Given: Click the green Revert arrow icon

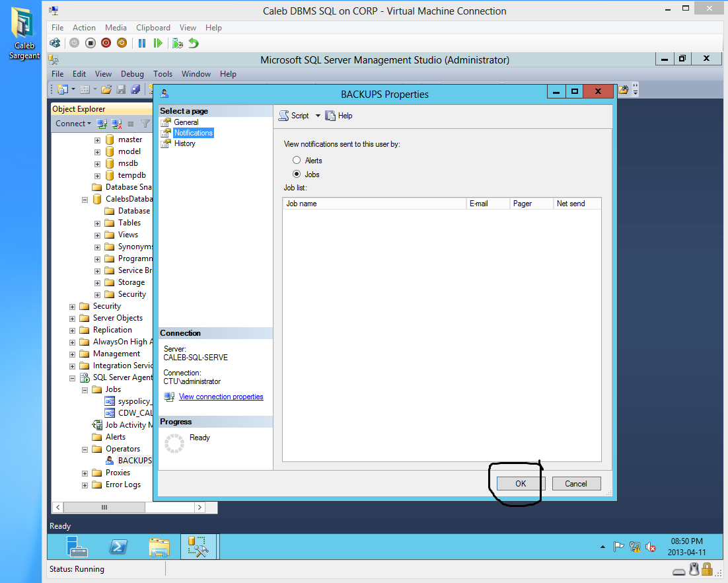Looking at the screenshot, I should (x=194, y=43).
